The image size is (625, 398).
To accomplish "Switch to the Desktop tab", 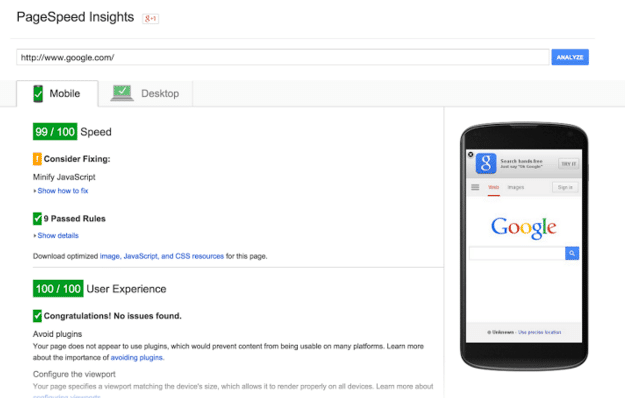I will click(145, 94).
